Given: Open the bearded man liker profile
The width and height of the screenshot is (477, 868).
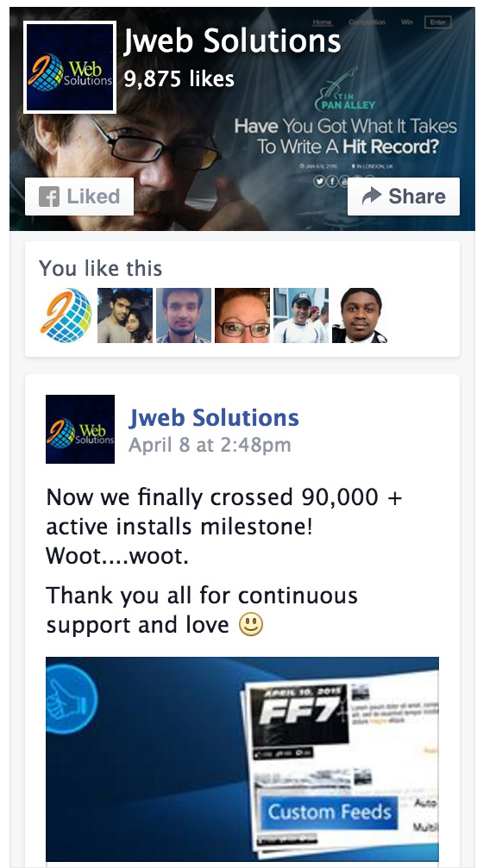Looking at the screenshot, I should [184, 315].
